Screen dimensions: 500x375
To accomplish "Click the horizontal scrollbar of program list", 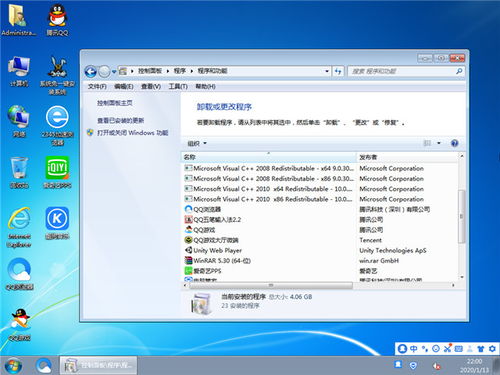I will point(271,285).
